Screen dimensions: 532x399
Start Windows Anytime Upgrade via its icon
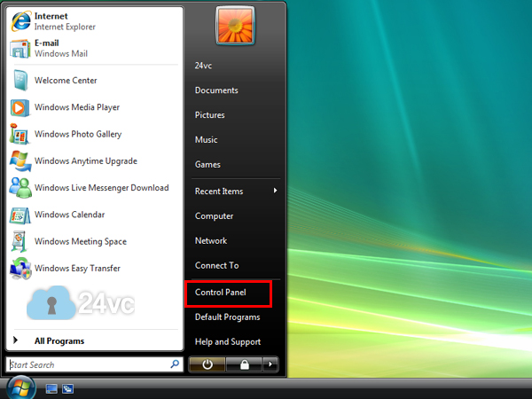coord(20,161)
